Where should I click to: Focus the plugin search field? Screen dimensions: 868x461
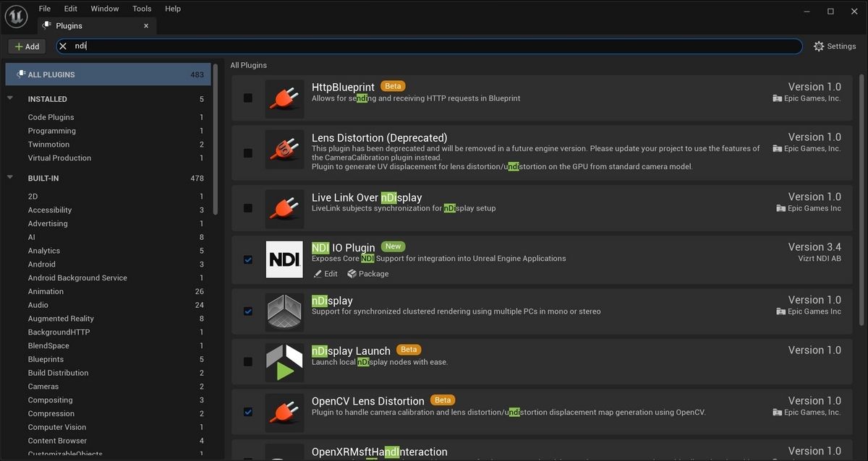[x=430, y=46]
